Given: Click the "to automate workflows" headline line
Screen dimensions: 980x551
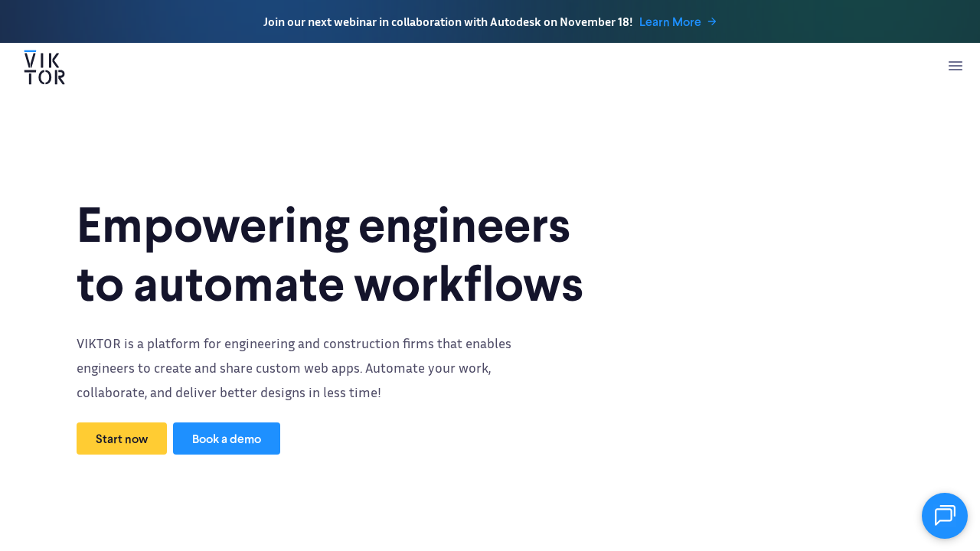Looking at the screenshot, I should click(x=329, y=284).
